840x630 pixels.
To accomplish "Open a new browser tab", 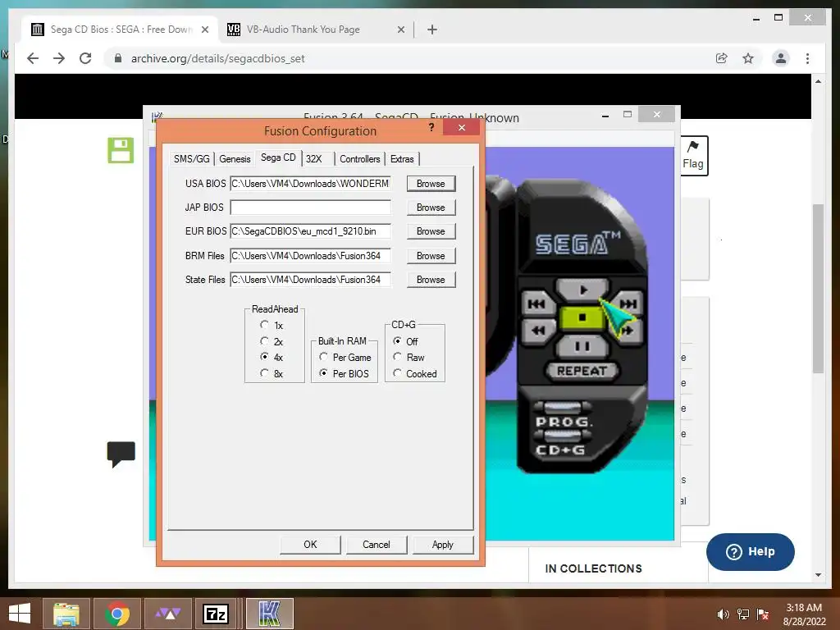I will 432,30.
